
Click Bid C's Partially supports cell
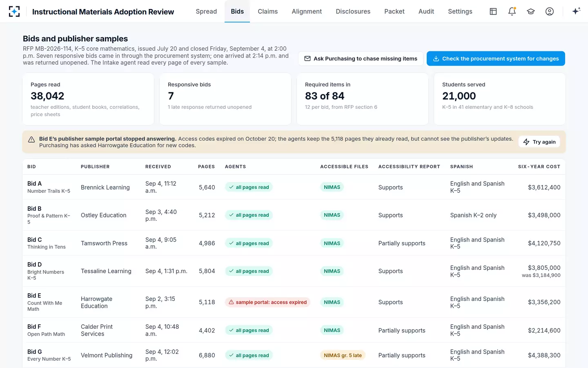(402, 243)
